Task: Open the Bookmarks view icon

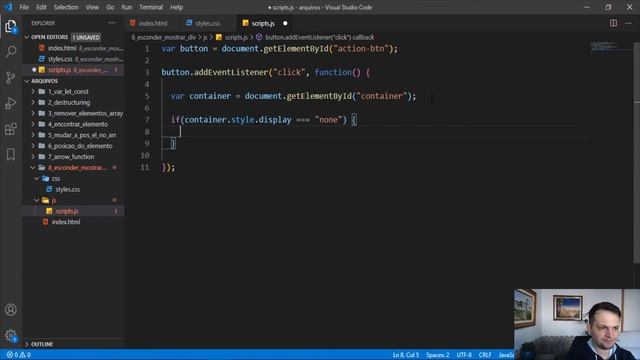Action: click(11, 154)
